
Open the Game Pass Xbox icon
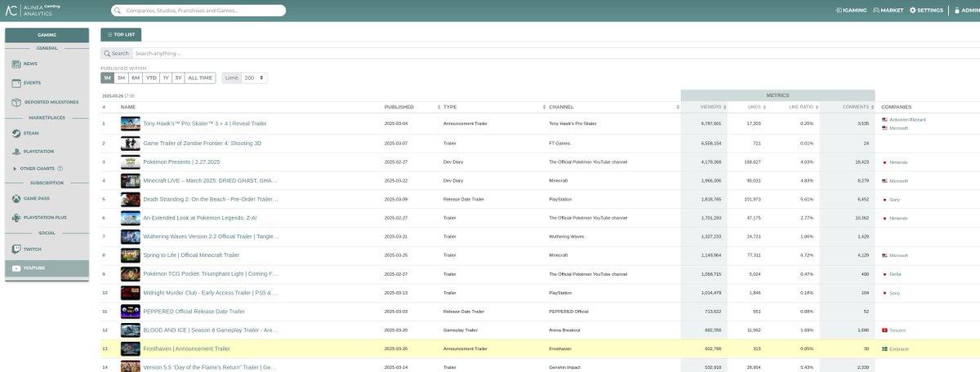click(16, 198)
